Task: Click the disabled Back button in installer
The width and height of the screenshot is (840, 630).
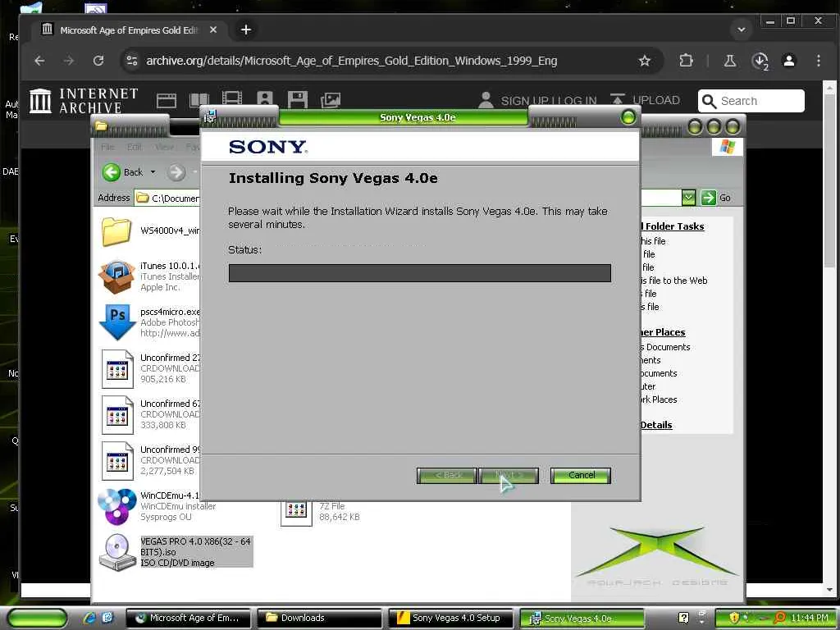Action: coord(447,475)
